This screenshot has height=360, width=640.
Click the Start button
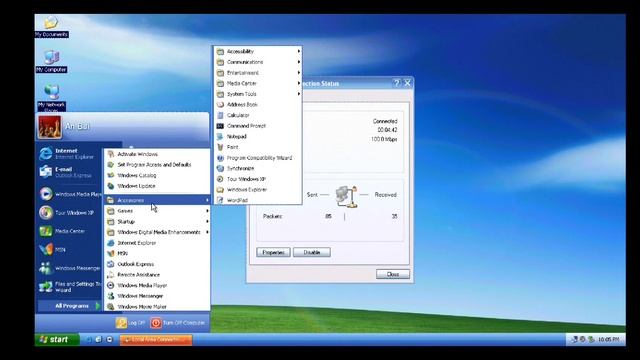click(x=57, y=340)
